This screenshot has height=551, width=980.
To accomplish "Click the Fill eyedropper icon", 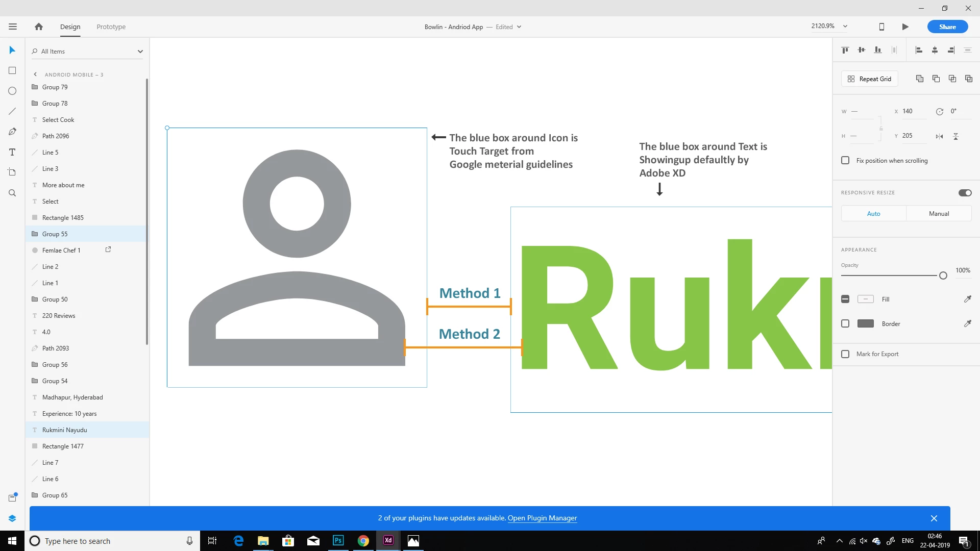I will point(967,299).
